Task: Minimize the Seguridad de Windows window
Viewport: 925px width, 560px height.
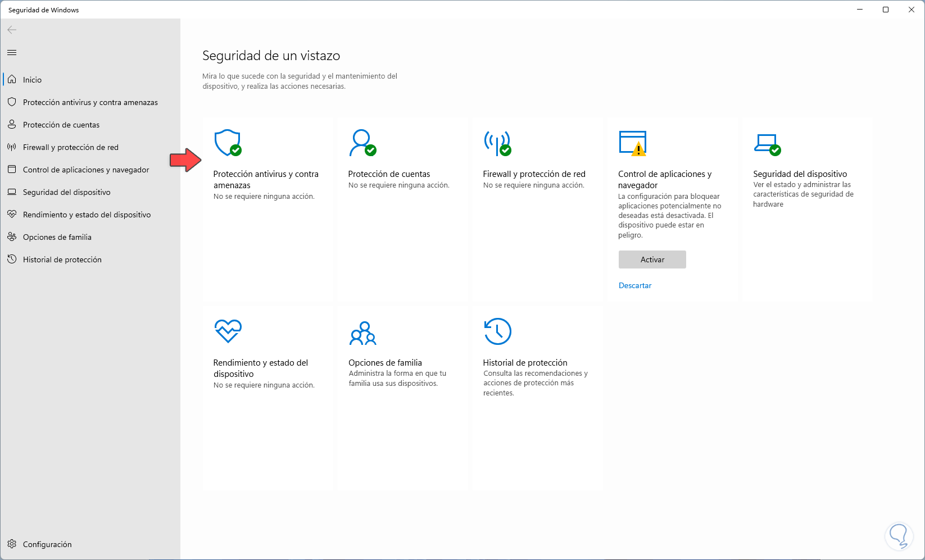Action: tap(860, 10)
